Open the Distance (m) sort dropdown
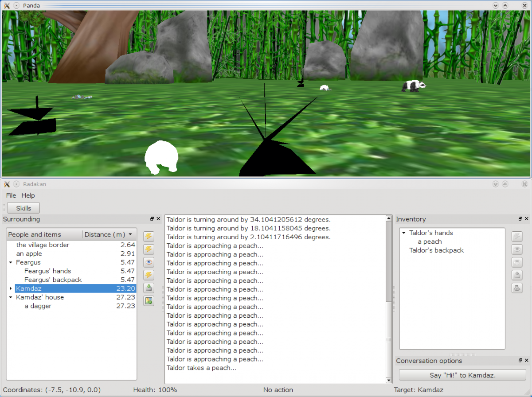532x397 pixels. click(x=130, y=234)
